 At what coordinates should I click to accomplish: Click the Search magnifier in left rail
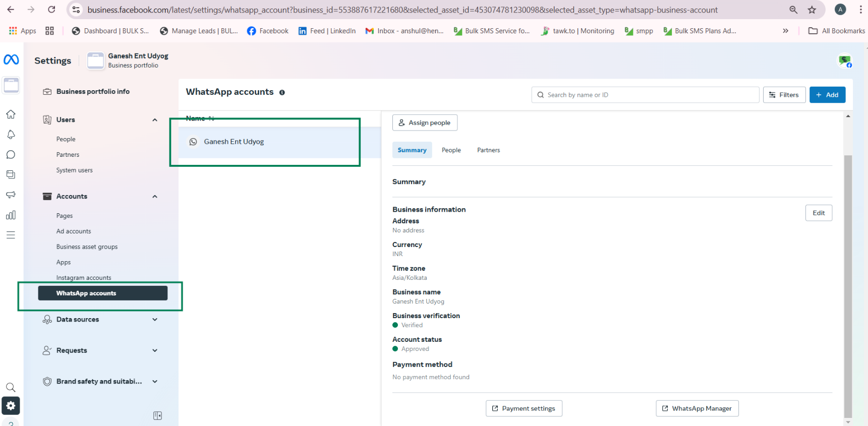11,387
